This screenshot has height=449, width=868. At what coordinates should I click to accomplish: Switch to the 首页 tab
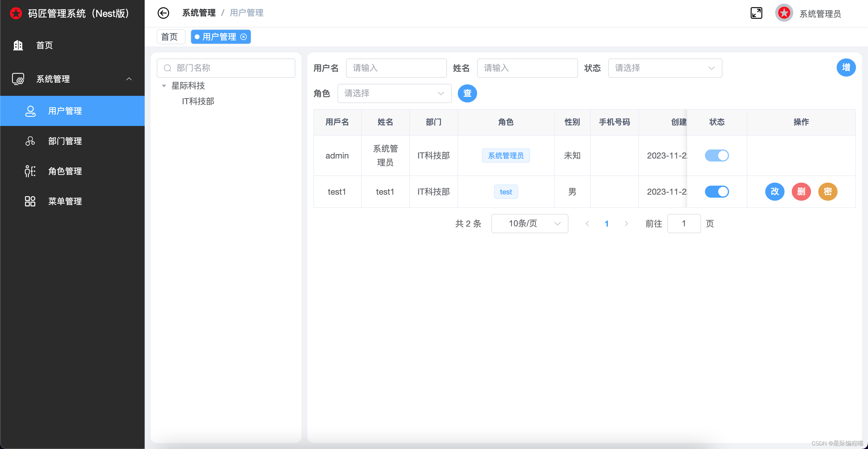point(171,37)
